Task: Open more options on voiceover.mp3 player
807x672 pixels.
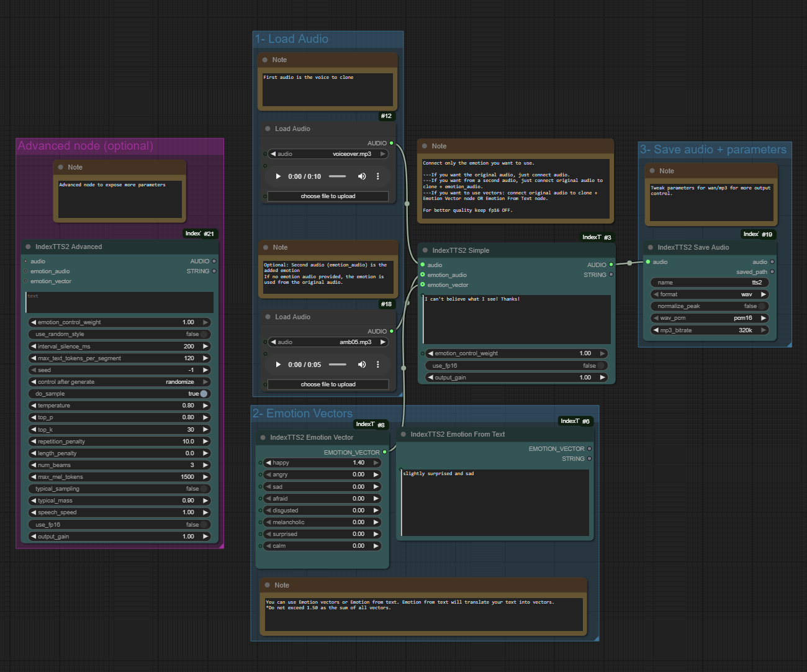Action: (377, 176)
